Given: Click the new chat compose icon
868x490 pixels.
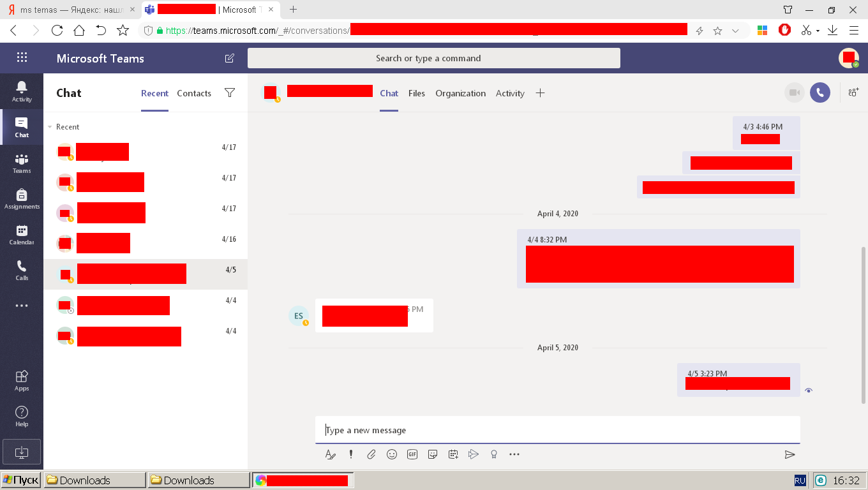Looking at the screenshot, I should click(229, 58).
